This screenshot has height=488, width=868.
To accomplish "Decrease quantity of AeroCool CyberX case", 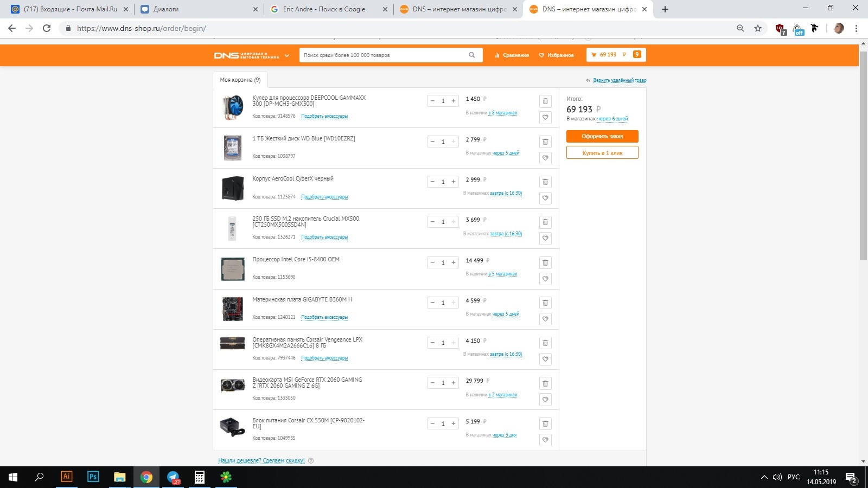I will tap(432, 182).
